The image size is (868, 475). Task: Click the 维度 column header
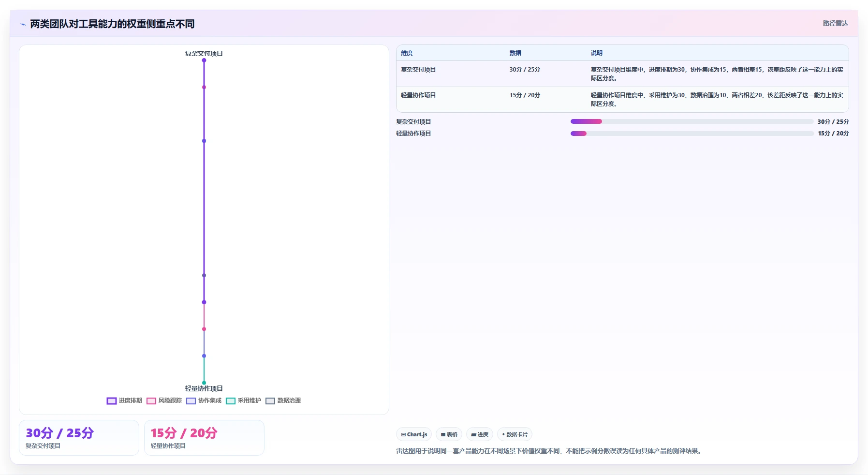[407, 53]
